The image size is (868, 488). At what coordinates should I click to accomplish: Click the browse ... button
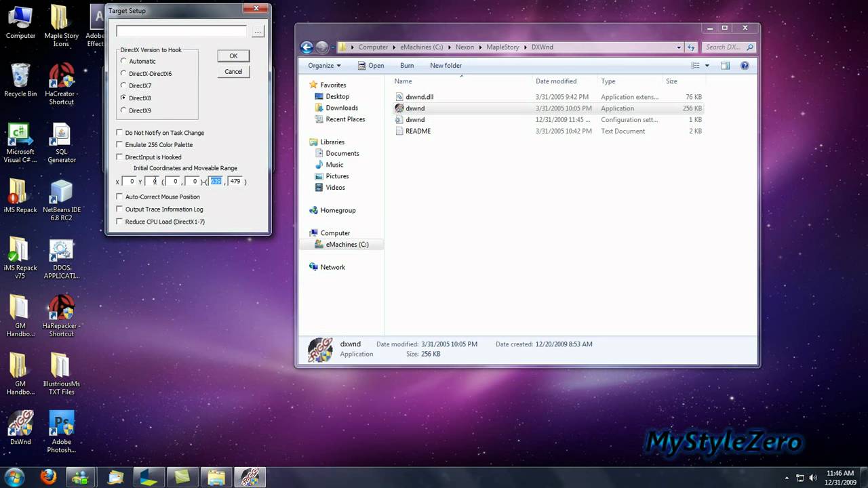[x=258, y=32]
